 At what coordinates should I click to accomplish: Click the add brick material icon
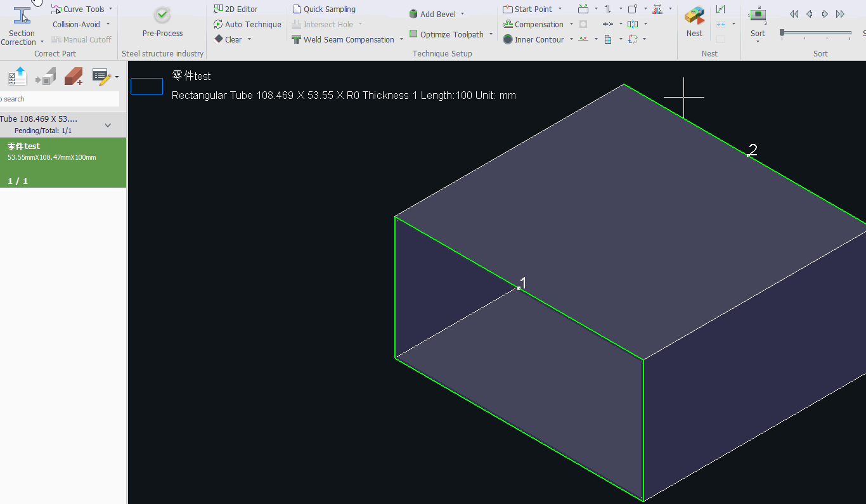tap(74, 77)
